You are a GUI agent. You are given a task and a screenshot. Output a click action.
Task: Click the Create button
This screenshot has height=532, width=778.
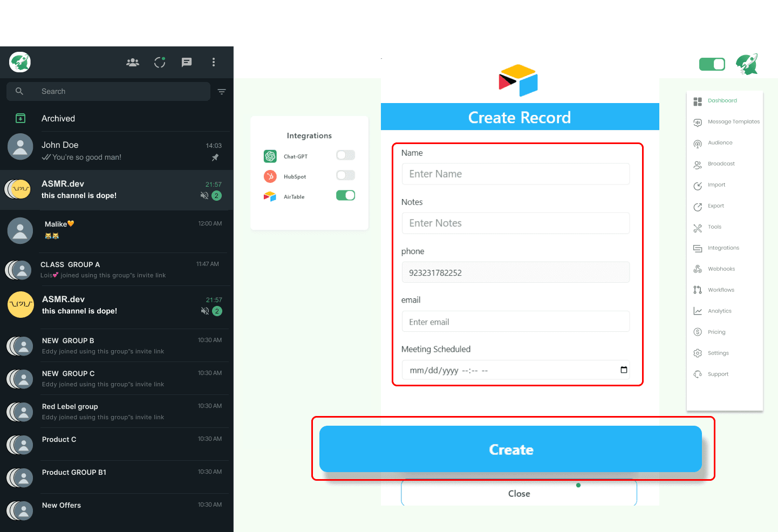click(x=510, y=449)
